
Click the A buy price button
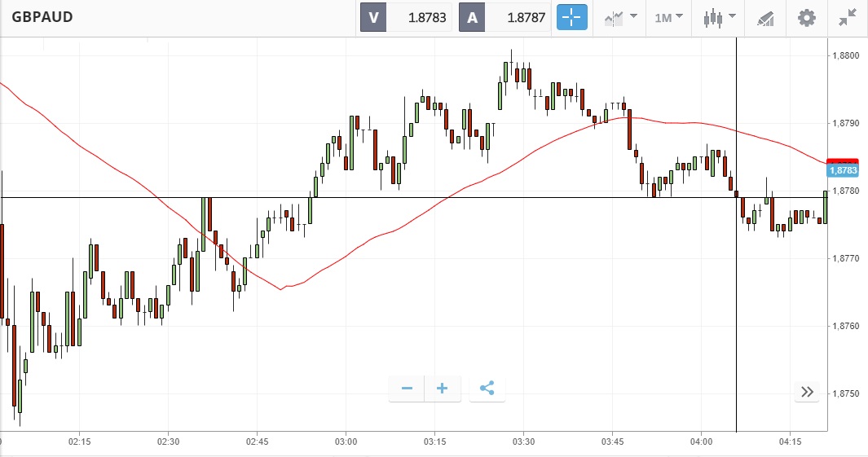(472, 17)
